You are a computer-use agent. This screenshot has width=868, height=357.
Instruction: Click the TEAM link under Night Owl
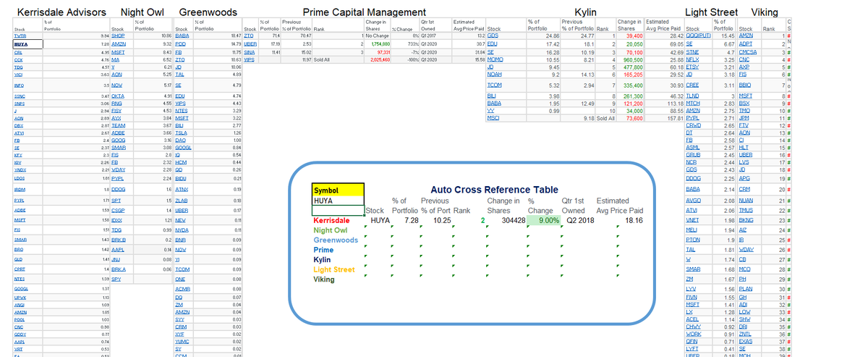pyautogui.click(x=119, y=126)
